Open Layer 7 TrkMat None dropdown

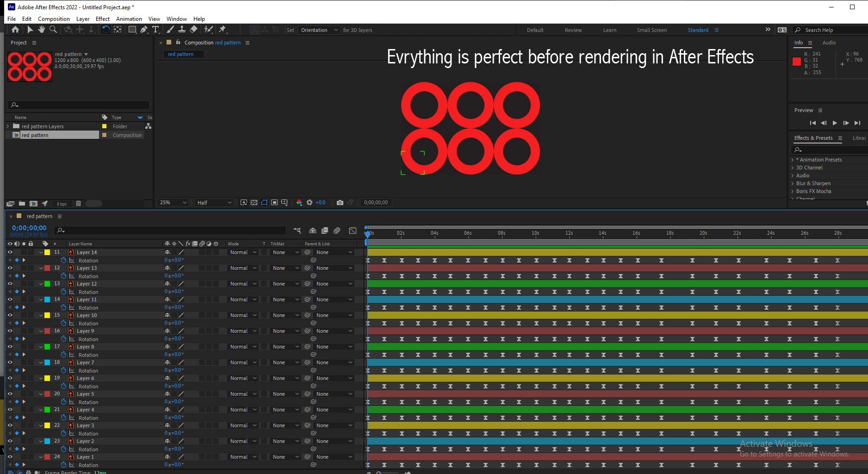(285, 362)
